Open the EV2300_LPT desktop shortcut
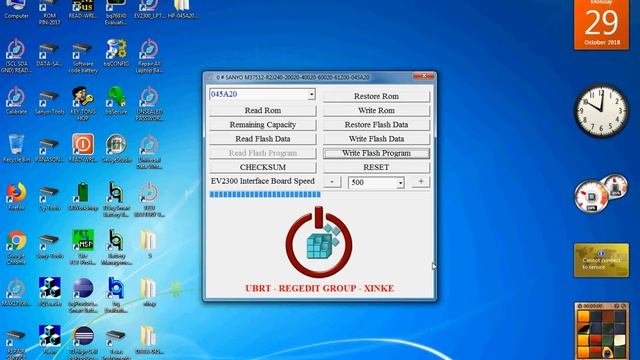640x360 pixels. (149, 10)
